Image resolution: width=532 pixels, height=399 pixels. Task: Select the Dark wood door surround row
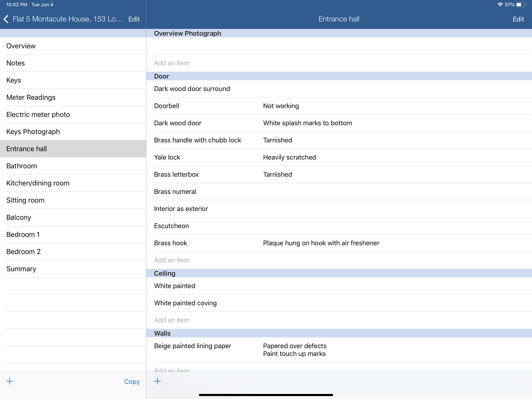339,89
